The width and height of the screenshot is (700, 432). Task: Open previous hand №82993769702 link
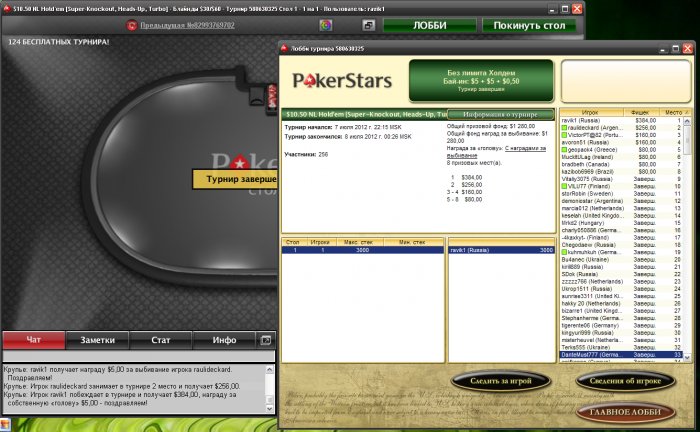click(x=187, y=25)
